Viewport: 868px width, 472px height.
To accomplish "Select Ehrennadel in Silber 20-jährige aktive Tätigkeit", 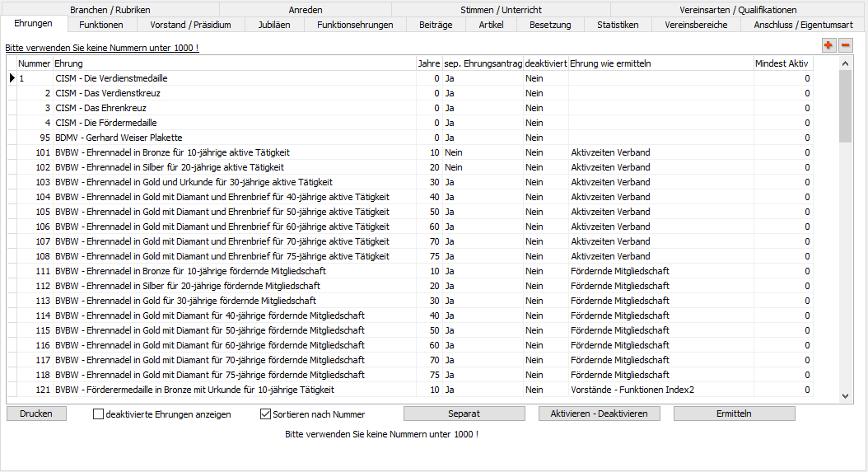I will pos(409,167).
